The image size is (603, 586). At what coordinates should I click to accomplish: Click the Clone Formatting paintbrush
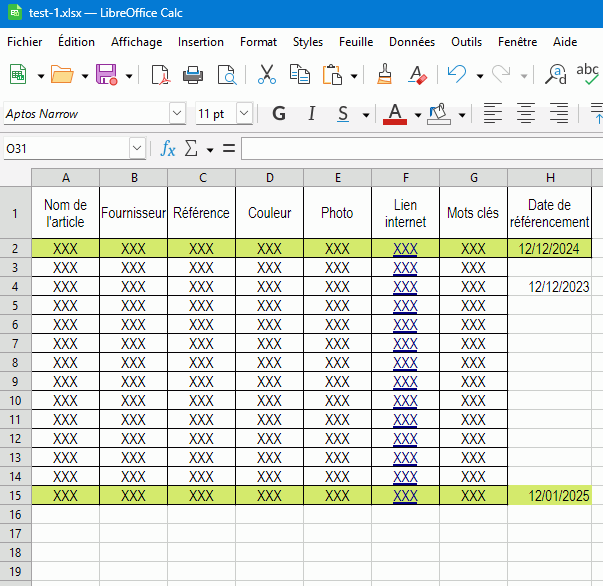tap(384, 75)
